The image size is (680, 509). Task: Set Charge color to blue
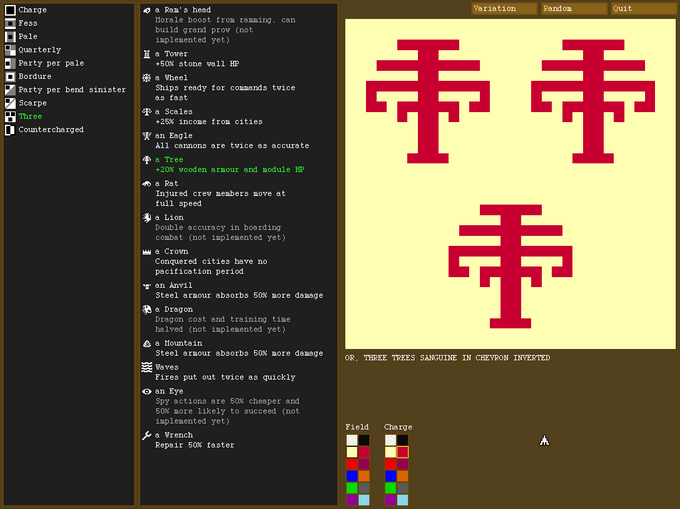[x=390, y=476]
